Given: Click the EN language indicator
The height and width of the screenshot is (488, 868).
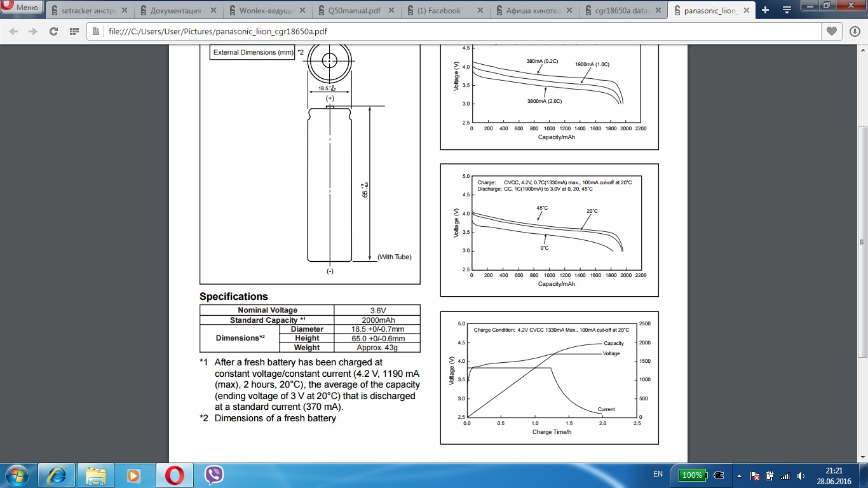Looking at the screenshot, I should click(658, 475).
